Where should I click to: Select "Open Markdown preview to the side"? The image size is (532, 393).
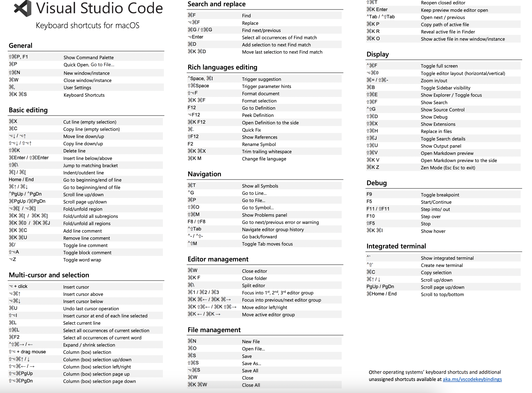(459, 160)
